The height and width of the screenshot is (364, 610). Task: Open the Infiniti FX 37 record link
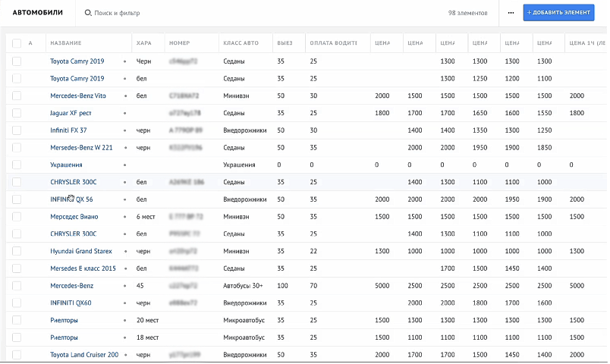point(68,130)
